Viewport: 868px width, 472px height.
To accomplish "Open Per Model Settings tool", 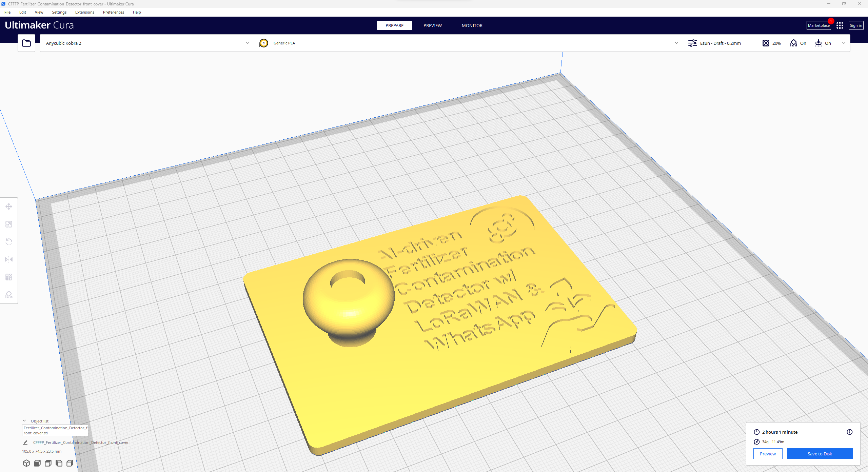I will click(9, 277).
